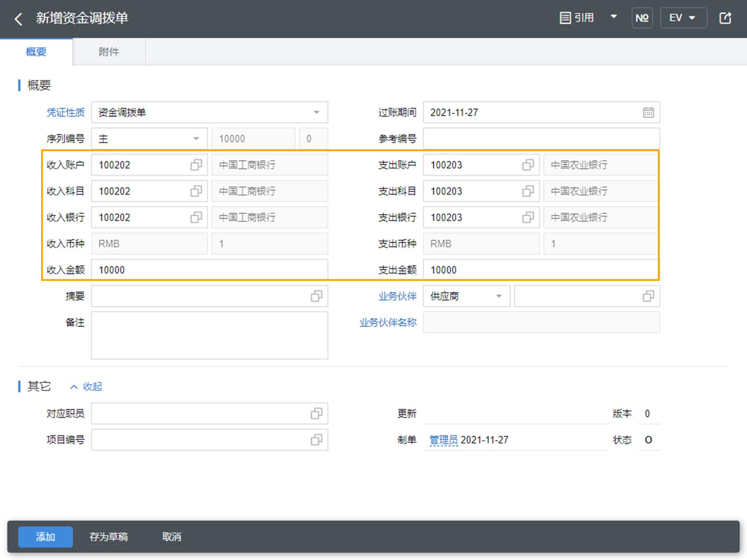The height and width of the screenshot is (560, 747).
Task: Click the № numbering button
Action: pyautogui.click(x=642, y=18)
